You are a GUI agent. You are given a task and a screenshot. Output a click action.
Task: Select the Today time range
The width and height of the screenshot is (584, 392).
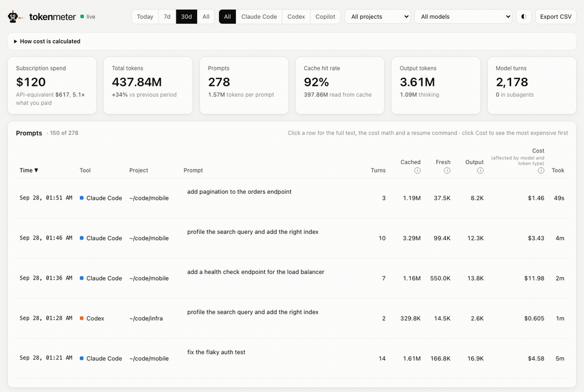pos(145,17)
